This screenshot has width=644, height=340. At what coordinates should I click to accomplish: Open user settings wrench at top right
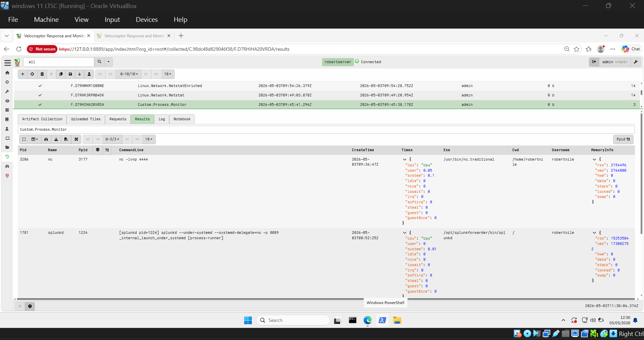pyautogui.click(x=636, y=62)
